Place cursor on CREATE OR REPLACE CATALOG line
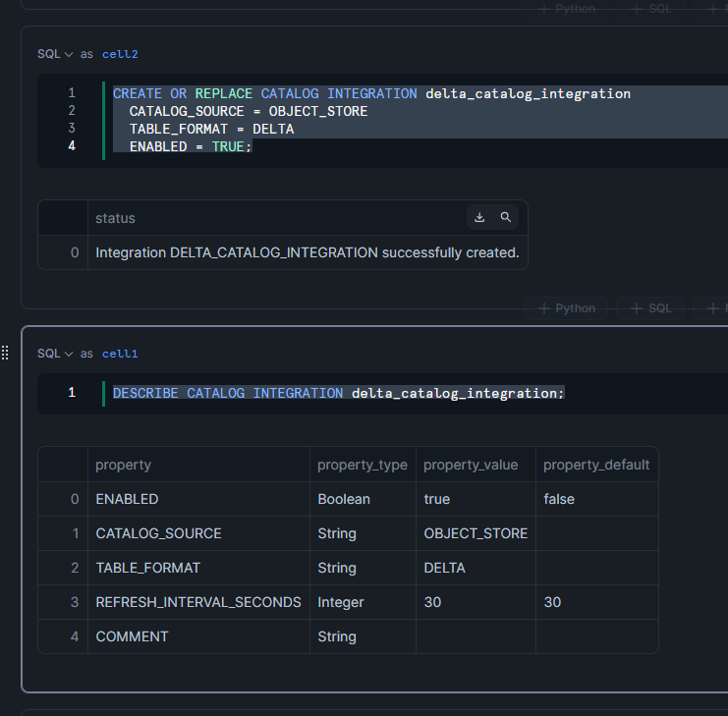The image size is (728, 716). tap(371, 93)
